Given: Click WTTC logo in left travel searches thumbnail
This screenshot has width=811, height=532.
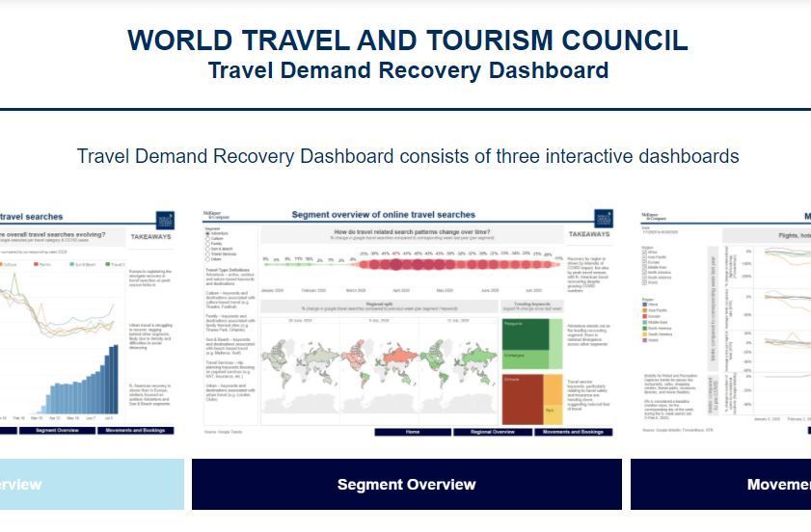Looking at the screenshot, I should pos(165,221).
